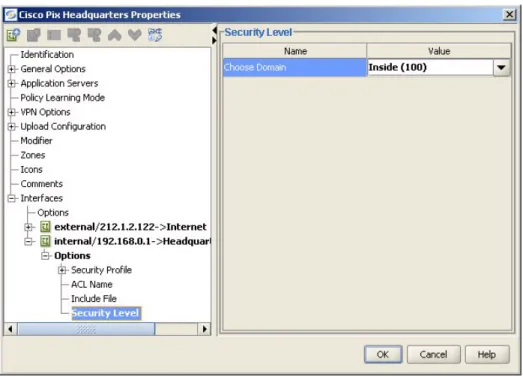523x377 pixels.
Task: Click the grayed move up arrow icon
Action: pyautogui.click(x=114, y=35)
